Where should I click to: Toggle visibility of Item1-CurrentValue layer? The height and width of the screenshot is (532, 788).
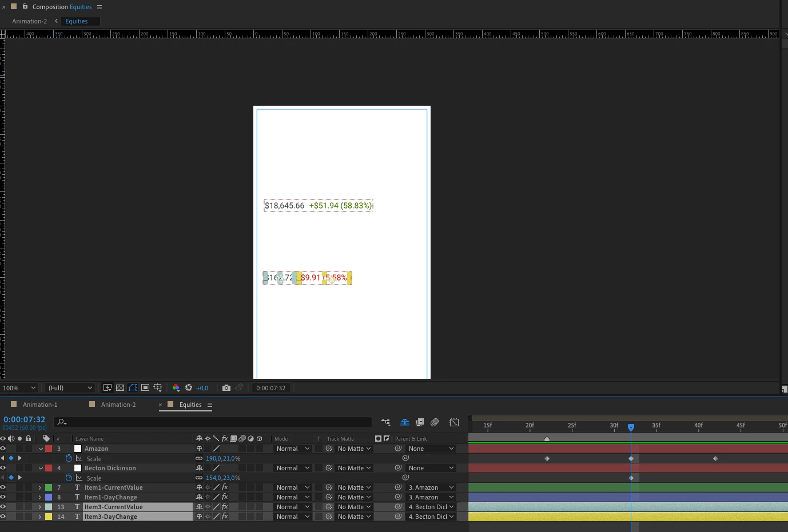[3, 487]
